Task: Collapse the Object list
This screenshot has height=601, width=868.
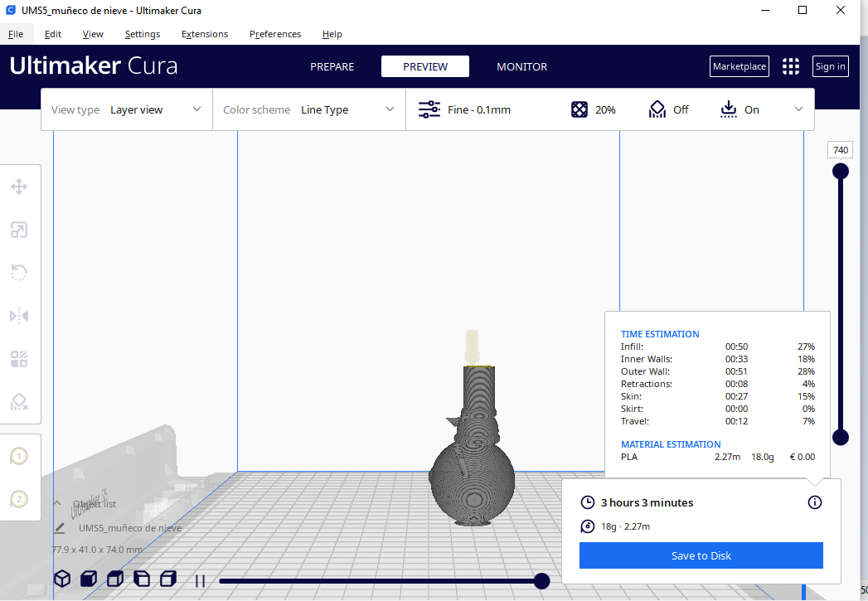Action: click(57, 504)
